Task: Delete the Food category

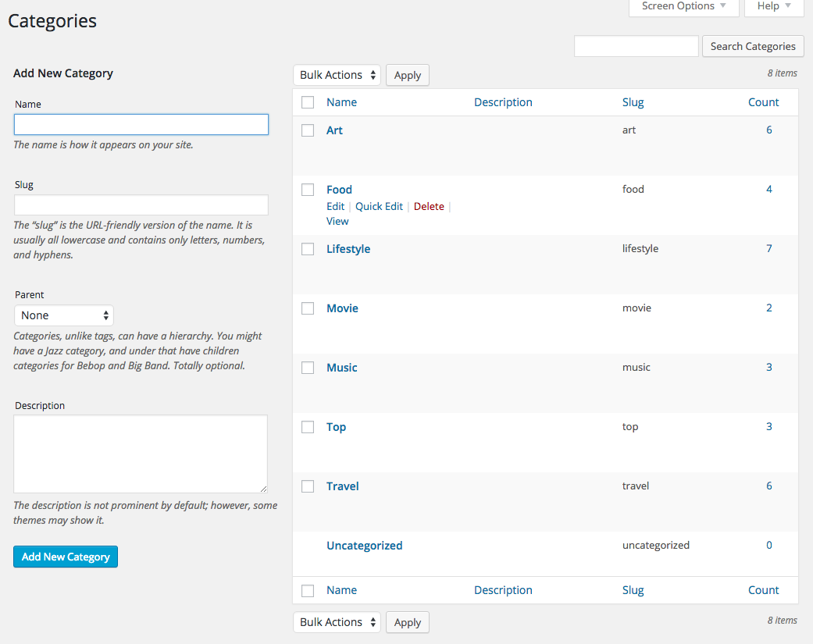Action: click(x=429, y=205)
